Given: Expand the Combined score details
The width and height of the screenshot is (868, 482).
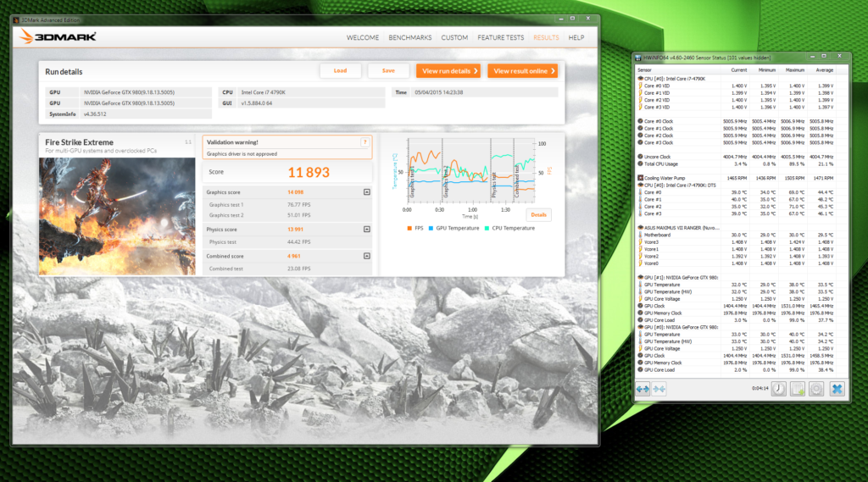Looking at the screenshot, I should 366,256.
